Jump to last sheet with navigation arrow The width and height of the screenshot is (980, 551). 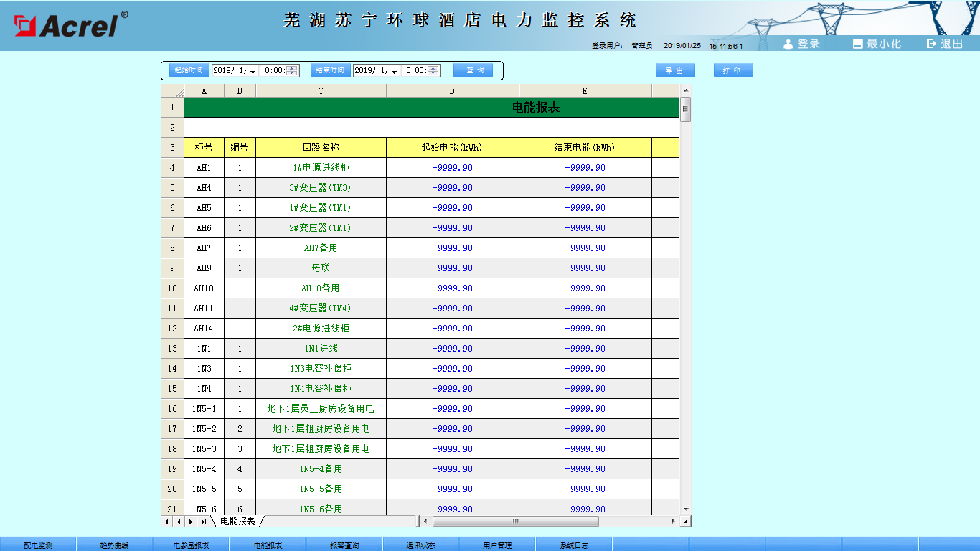click(203, 521)
